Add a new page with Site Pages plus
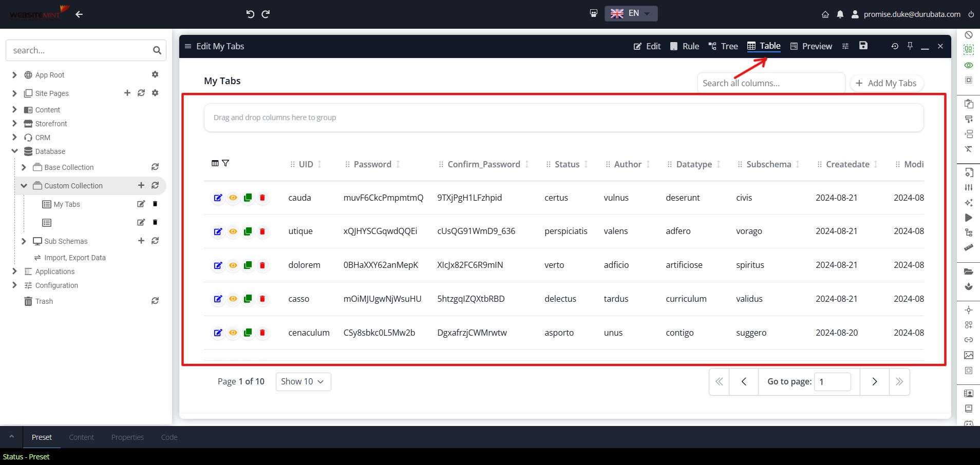The width and height of the screenshot is (980, 465). click(x=127, y=93)
